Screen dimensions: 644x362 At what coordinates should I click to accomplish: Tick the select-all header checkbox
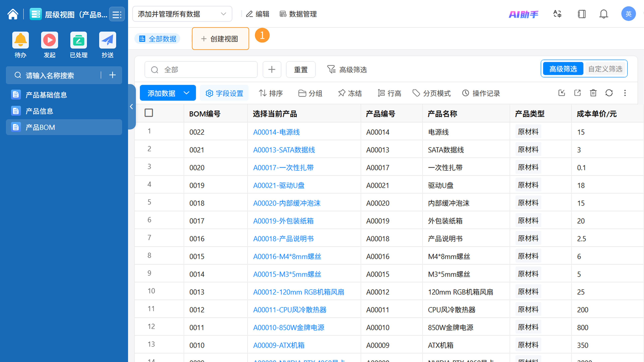coord(149,113)
